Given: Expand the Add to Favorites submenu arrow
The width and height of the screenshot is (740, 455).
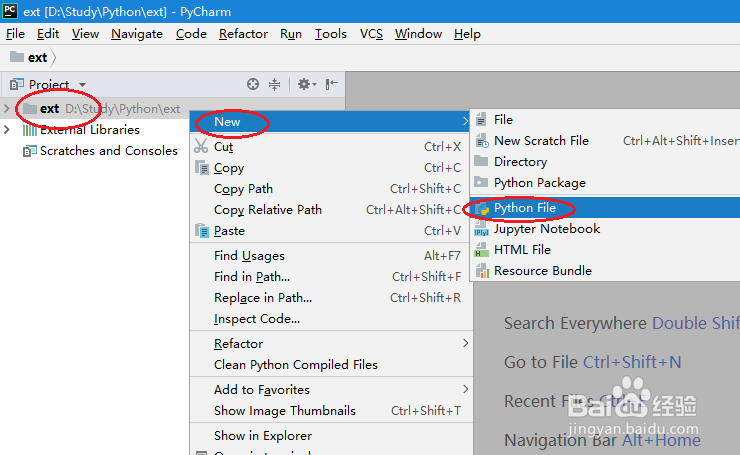Looking at the screenshot, I should [x=465, y=389].
